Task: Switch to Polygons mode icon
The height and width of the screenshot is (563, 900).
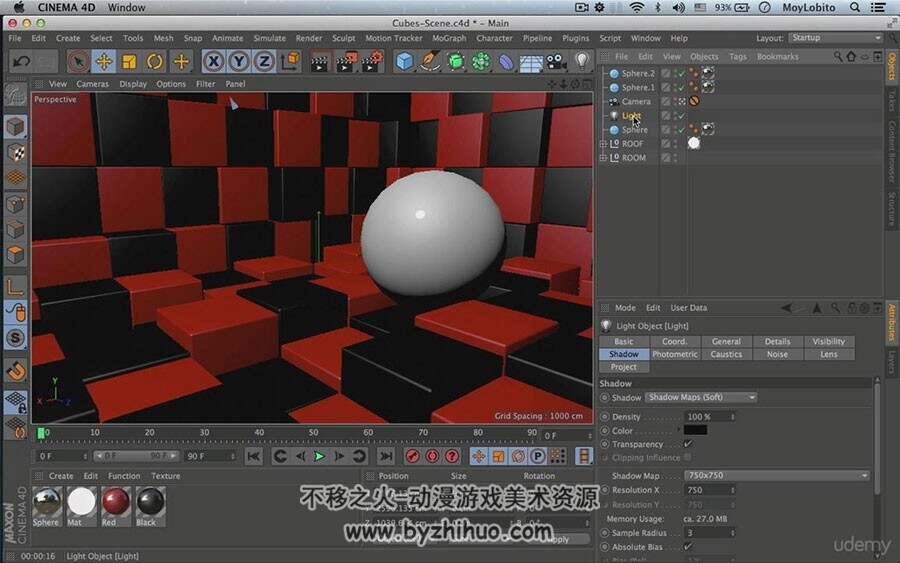Action: pos(16,255)
